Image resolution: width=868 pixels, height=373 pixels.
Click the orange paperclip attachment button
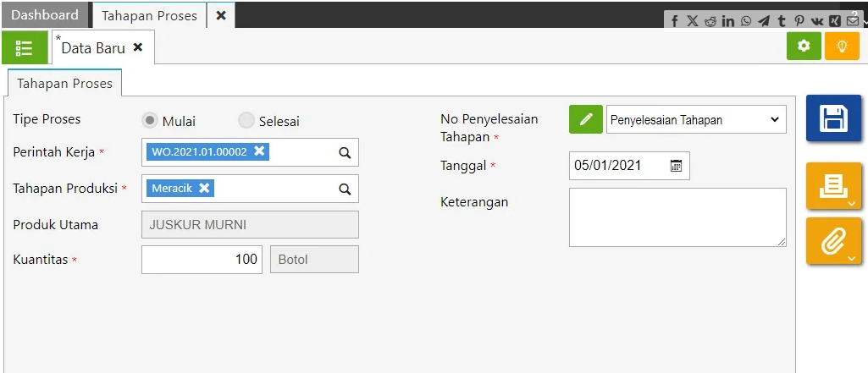click(833, 241)
